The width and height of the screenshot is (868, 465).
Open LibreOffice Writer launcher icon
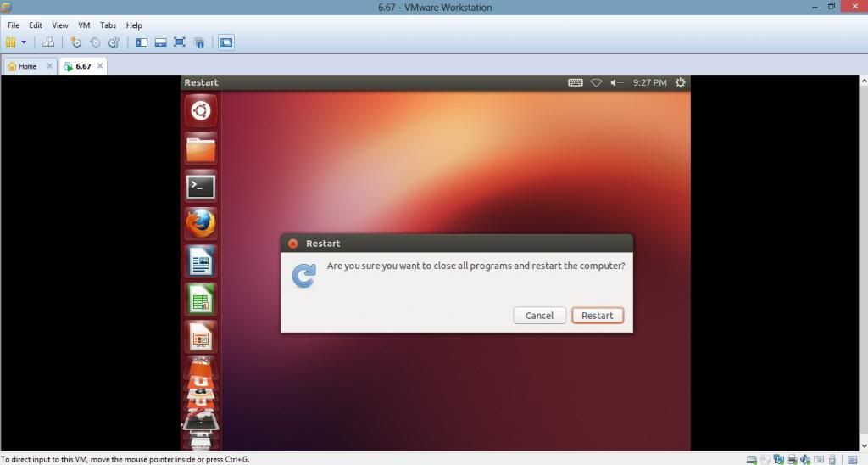(200, 261)
